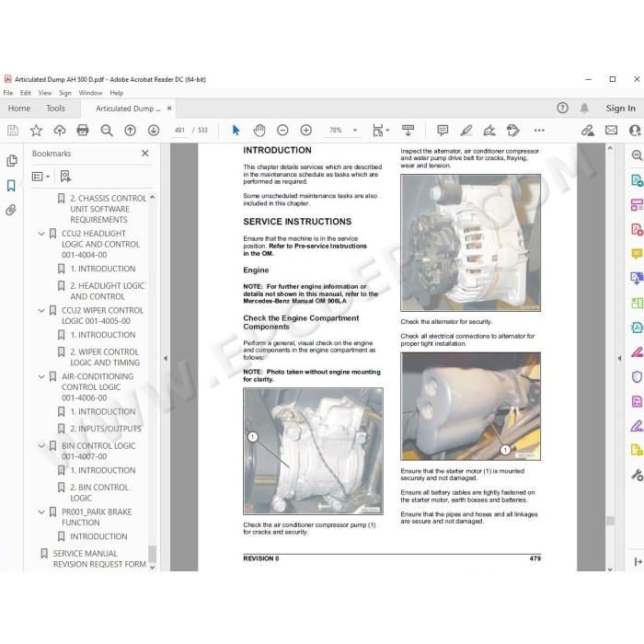
Task: Click the document vertical scrollbar thumb
Action: [x=610, y=521]
